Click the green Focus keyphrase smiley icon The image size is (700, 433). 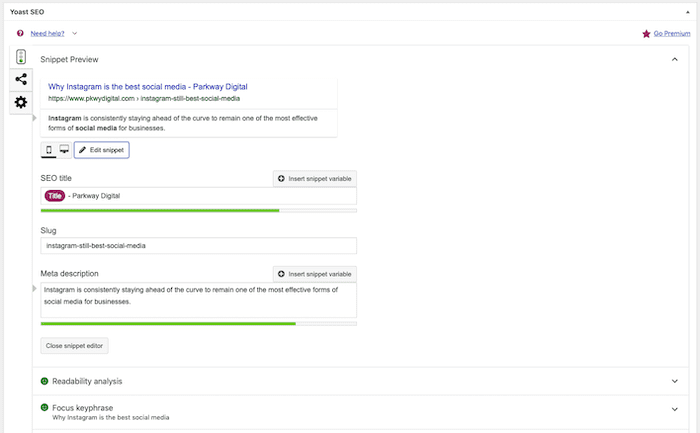click(44, 407)
